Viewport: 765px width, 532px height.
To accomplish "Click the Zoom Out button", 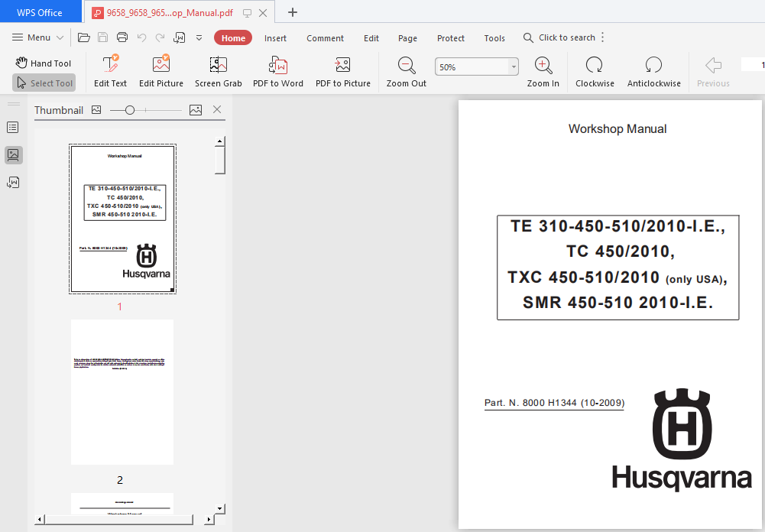I will [x=407, y=71].
